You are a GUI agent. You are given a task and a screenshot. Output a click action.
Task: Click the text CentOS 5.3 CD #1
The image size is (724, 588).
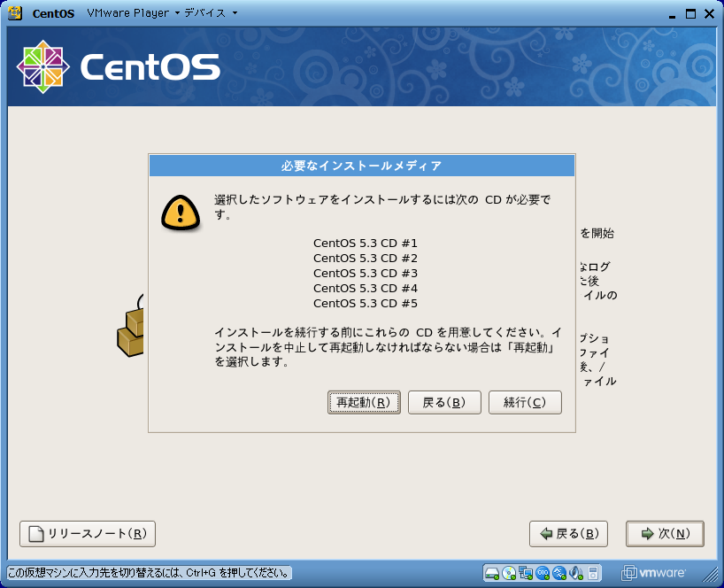click(x=366, y=243)
